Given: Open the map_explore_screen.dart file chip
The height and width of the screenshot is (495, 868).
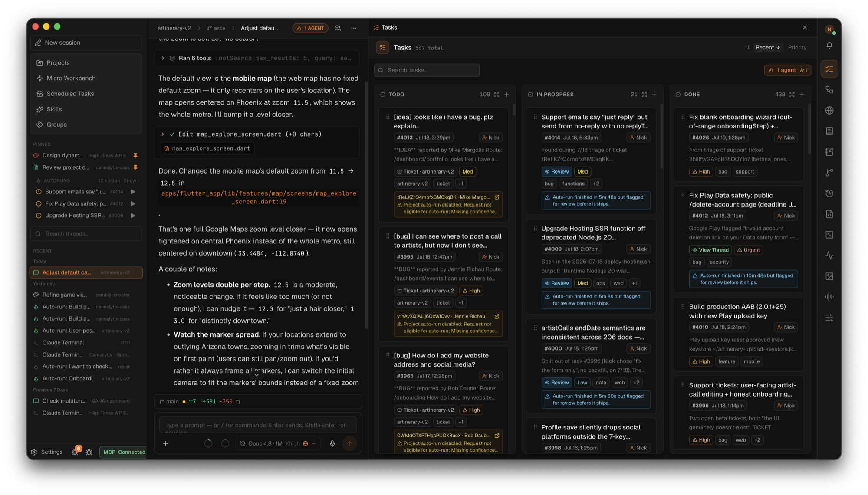Looking at the screenshot, I should pos(207,148).
